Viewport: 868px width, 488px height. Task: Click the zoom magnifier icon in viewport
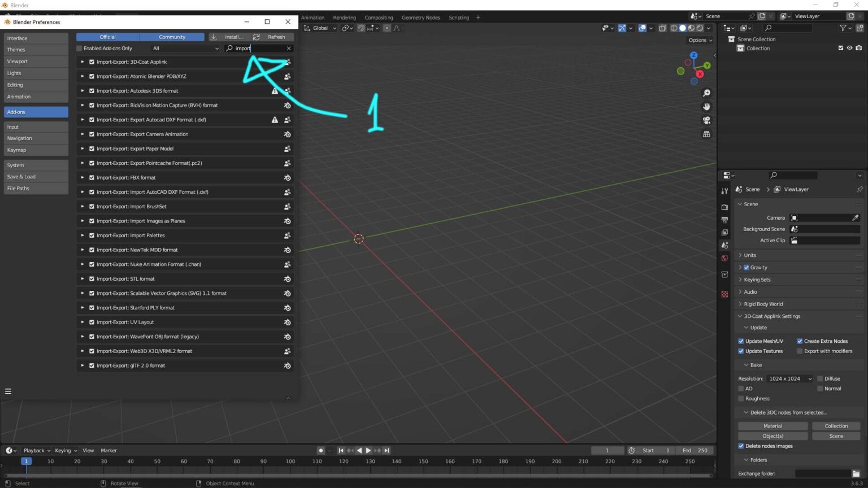706,93
